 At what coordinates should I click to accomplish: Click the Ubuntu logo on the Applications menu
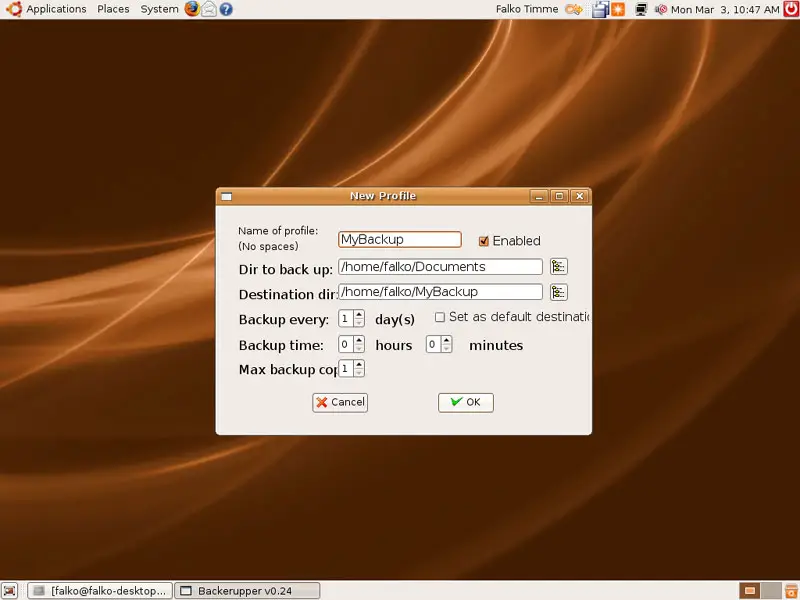click(14, 9)
